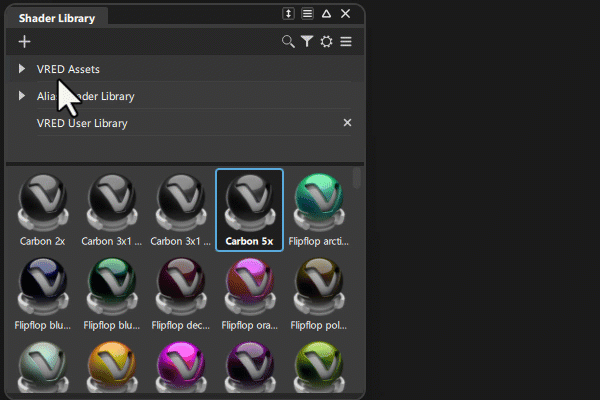
Task: Select the dark blue Flipflop blu... material
Action: point(43,286)
